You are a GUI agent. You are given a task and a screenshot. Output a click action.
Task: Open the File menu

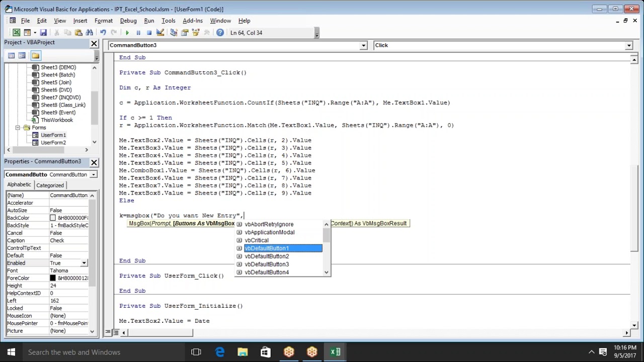25,21
